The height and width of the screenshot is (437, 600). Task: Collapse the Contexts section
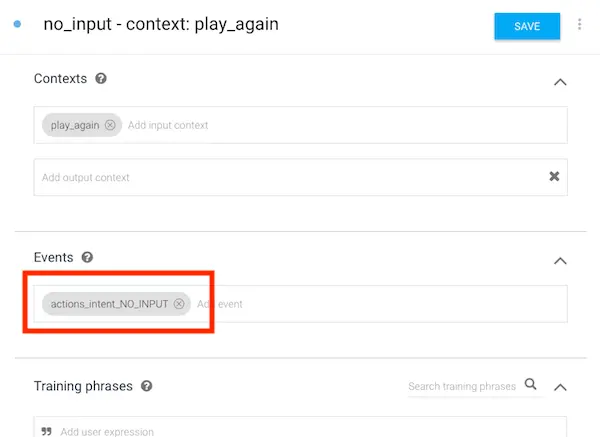560,82
